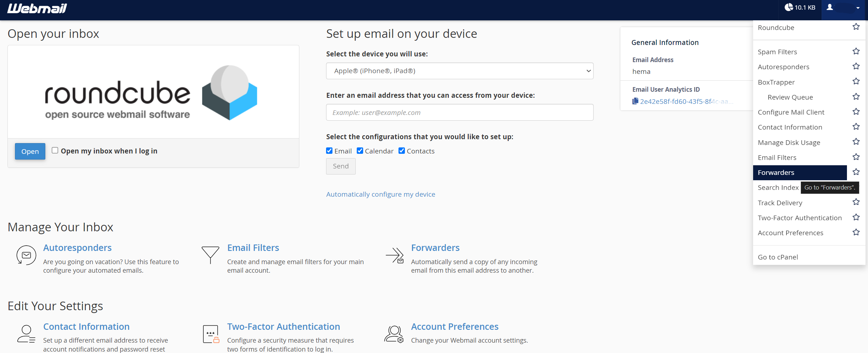This screenshot has height=353, width=868.
Task: Open the Account Preferences heading link
Action: pos(455,327)
